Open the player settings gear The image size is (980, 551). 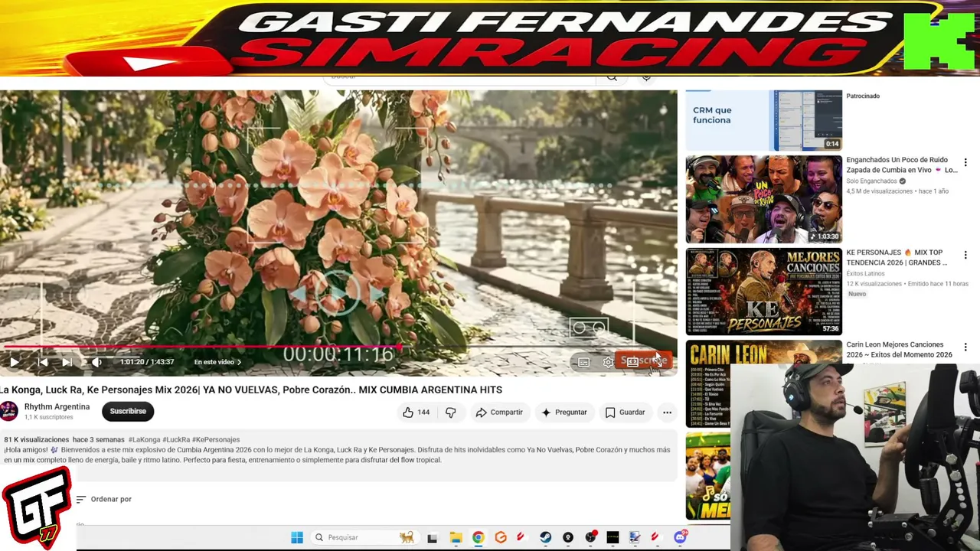608,362
